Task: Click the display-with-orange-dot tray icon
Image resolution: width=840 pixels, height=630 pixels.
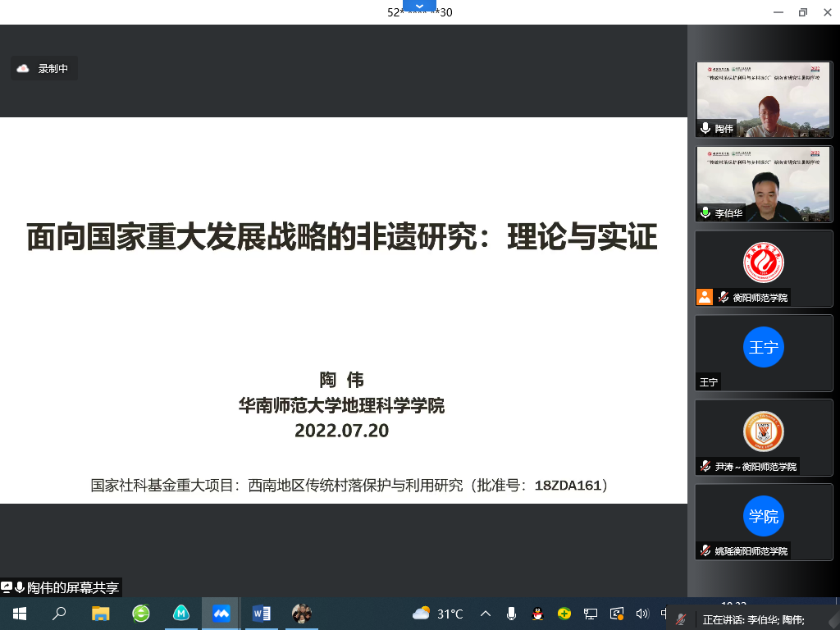Action: pos(617,614)
